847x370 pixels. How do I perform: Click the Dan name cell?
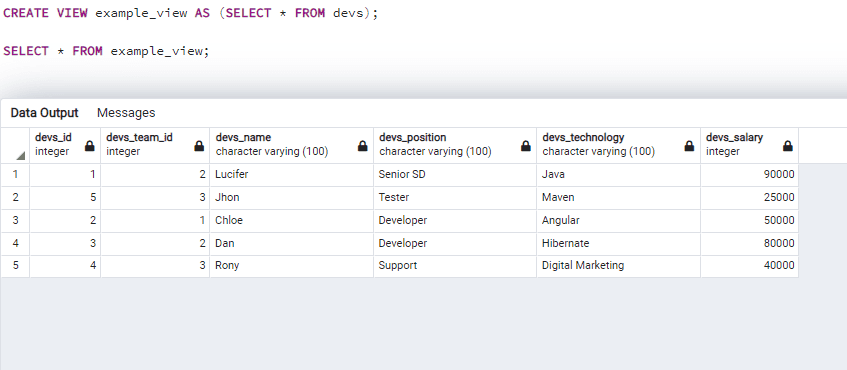click(x=292, y=244)
